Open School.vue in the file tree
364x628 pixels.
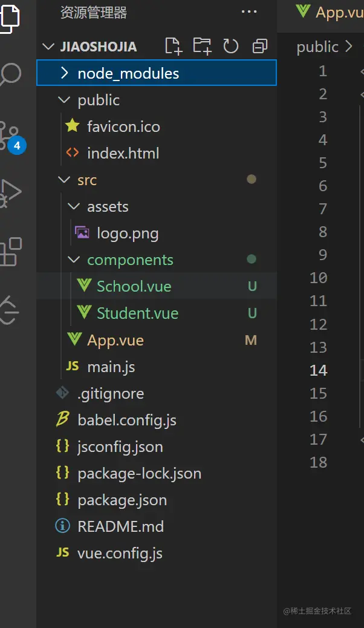tap(157, 286)
